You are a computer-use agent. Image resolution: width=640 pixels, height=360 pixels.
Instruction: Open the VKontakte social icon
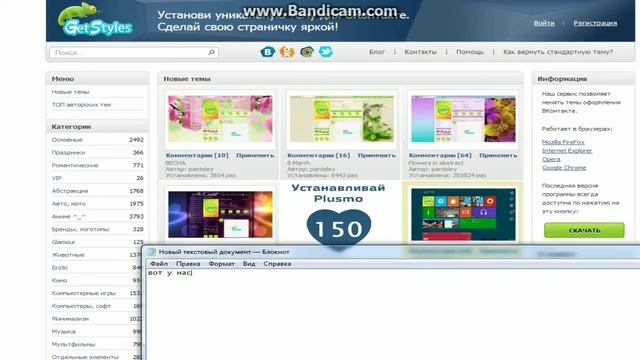click(x=267, y=52)
